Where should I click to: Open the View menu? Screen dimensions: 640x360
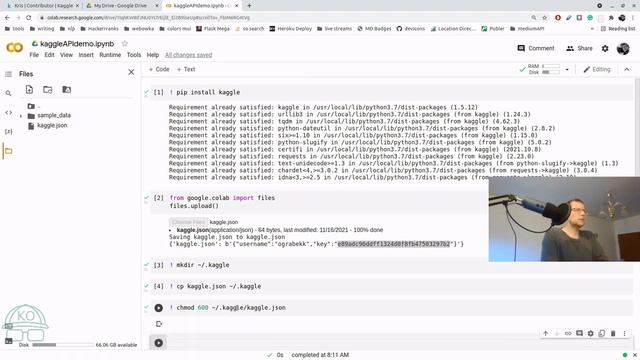coord(66,55)
